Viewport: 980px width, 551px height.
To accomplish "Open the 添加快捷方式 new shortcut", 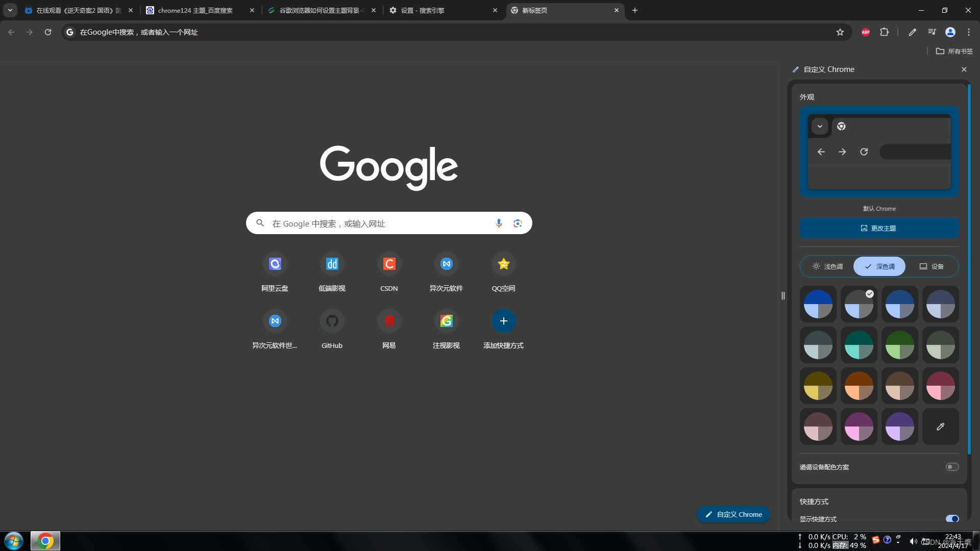I will click(x=503, y=321).
